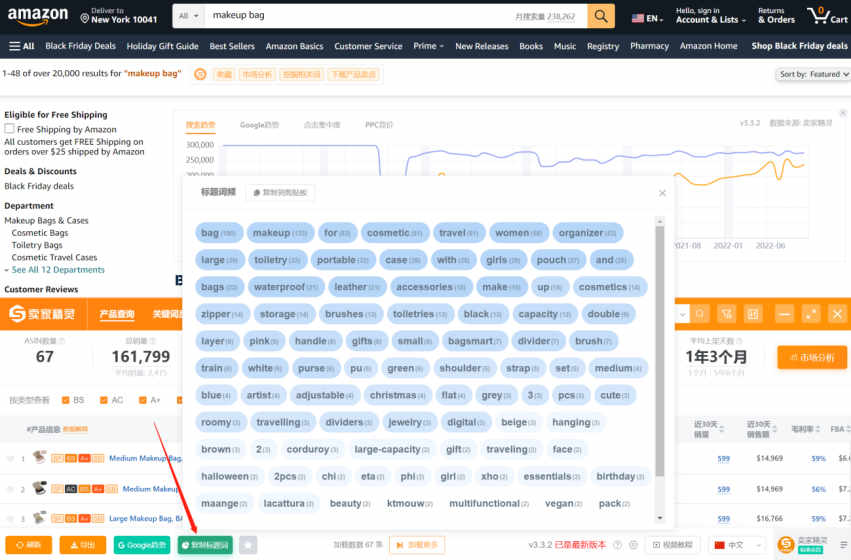Click the orange search magnifier button
Image resolution: width=851 pixels, height=560 pixels.
point(601,16)
